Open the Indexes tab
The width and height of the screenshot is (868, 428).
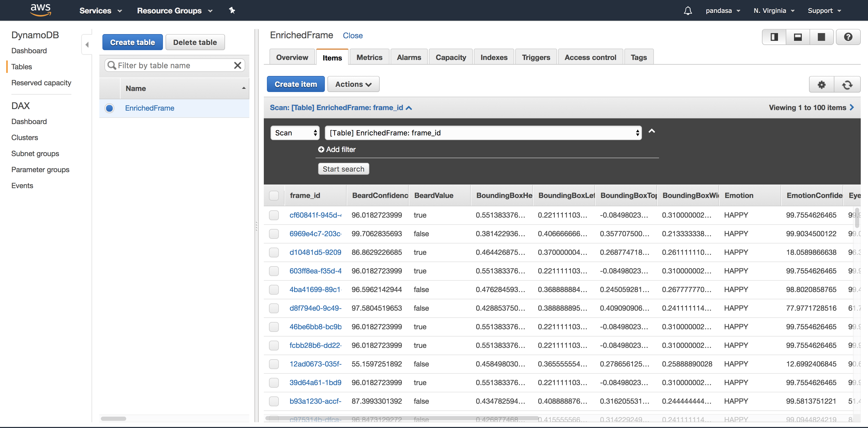(494, 57)
